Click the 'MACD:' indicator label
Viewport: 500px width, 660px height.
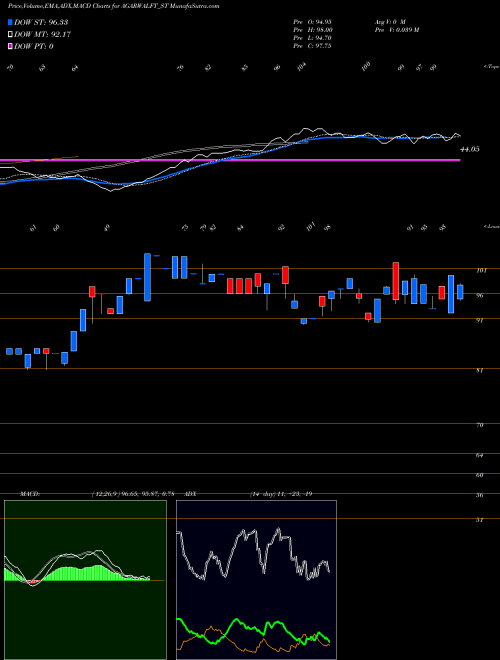click(29, 494)
